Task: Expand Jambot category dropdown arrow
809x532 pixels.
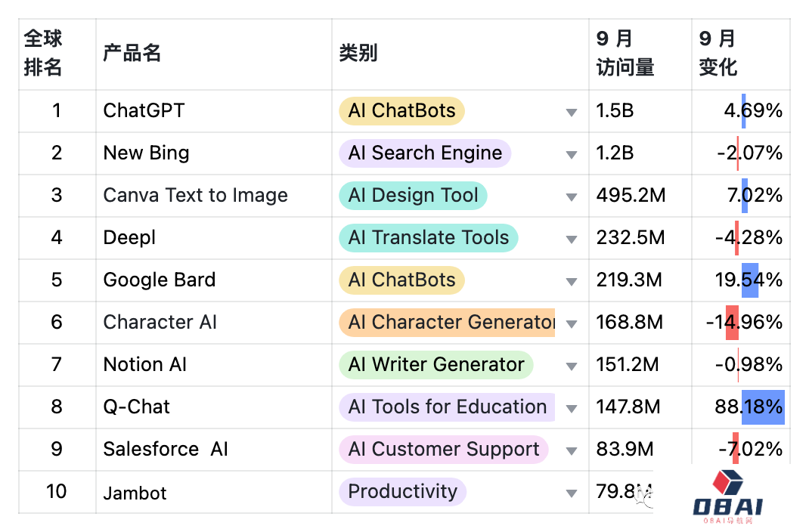Action: (x=572, y=493)
